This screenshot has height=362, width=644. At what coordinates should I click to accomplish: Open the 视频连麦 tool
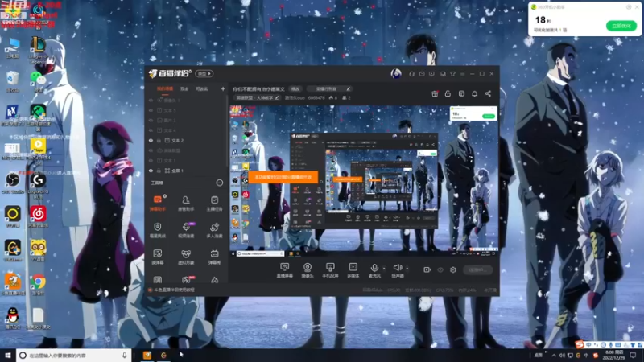[186, 230]
